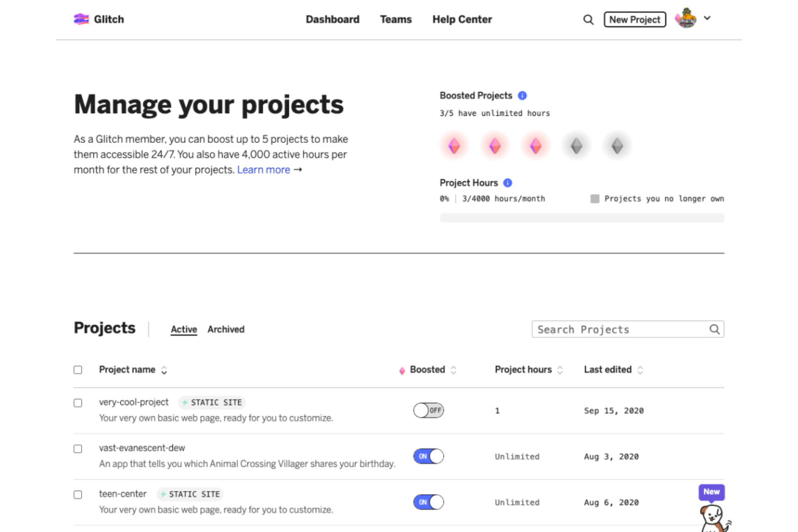Click the search icon inside Search Projects field

714,329
